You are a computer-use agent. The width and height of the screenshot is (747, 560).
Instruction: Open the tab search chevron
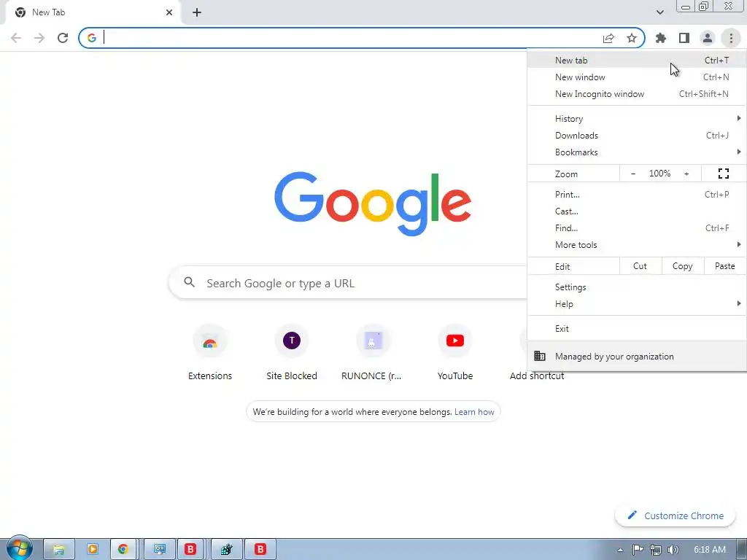[x=659, y=12]
